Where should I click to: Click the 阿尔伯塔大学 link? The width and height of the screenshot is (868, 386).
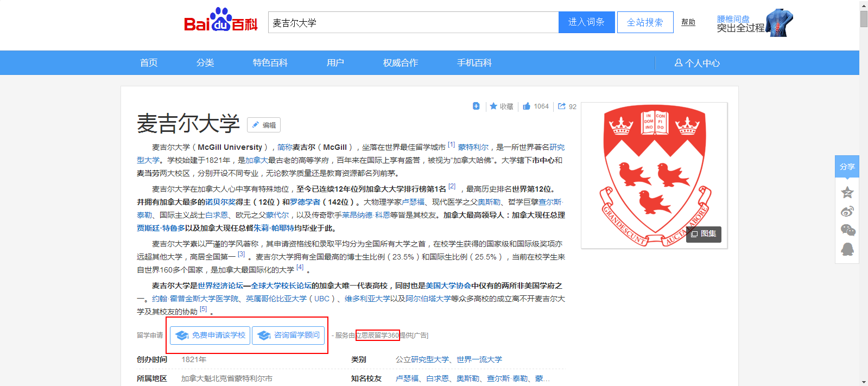(428, 299)
